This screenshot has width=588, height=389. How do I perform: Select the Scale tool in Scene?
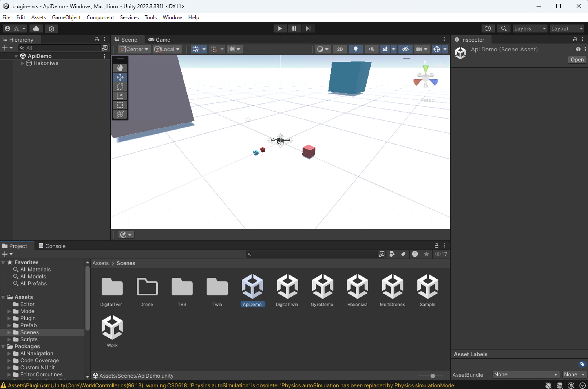tap(120, 96)
